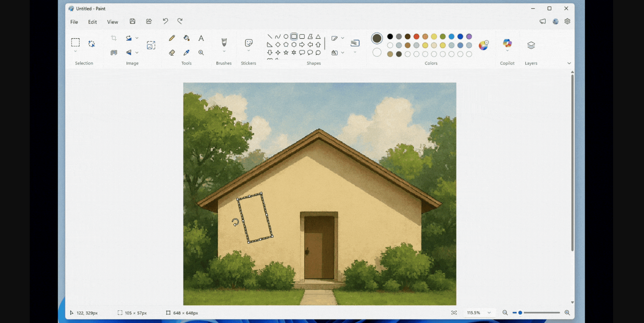Click the Fit to window button
The height and width of the screenshot is (323, 644).
click(x=454, y=313)
